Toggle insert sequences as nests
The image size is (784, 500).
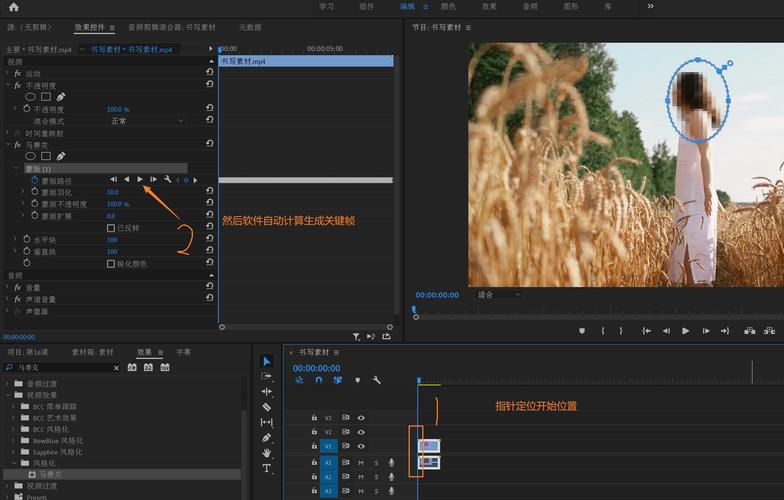click(299, 380)
